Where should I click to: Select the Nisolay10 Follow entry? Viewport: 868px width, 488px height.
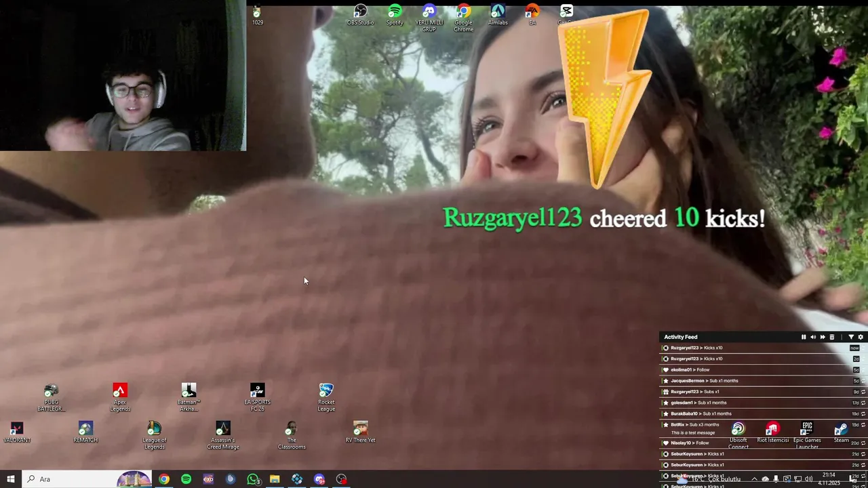763,443
